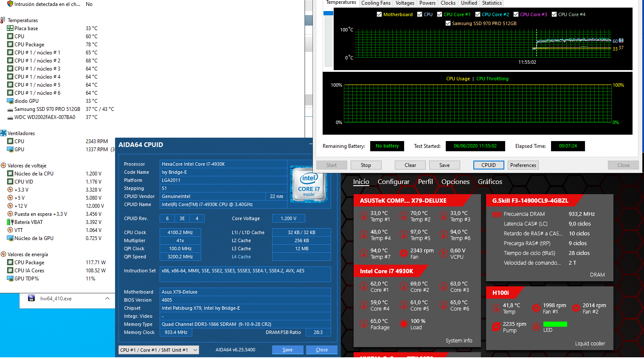The height and width of the screenshot is (359, 644).
Task: Toggle the CPU Core #2 checkbox
Action: 478,14
